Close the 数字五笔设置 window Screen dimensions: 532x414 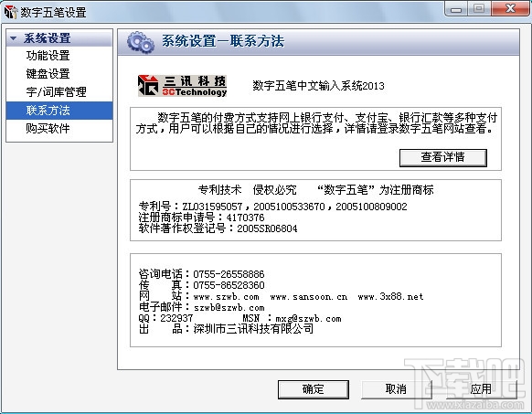click(x=510, y=9)
